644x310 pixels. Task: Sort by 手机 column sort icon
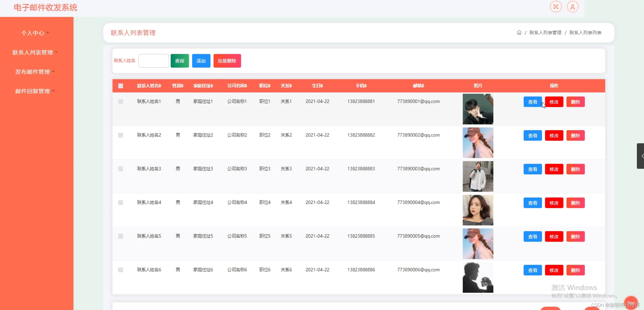[x=365, y=86]
